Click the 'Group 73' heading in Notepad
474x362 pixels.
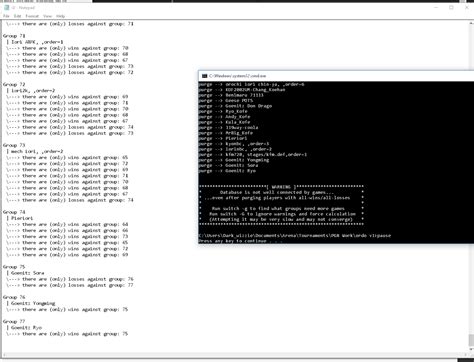tap(14, 145)
